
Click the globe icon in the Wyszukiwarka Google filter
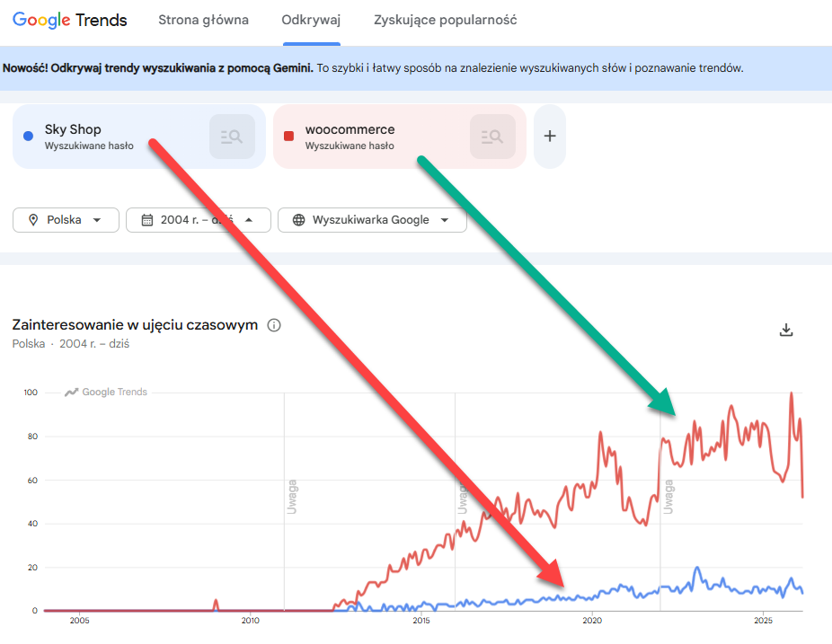tap(298, 220)
